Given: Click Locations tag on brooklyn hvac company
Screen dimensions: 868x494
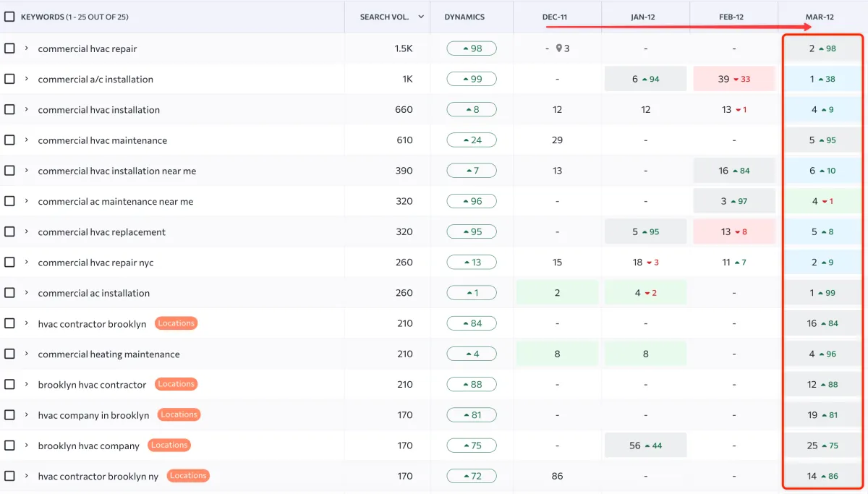Looking at the screenshot, I should click(169, 446).
